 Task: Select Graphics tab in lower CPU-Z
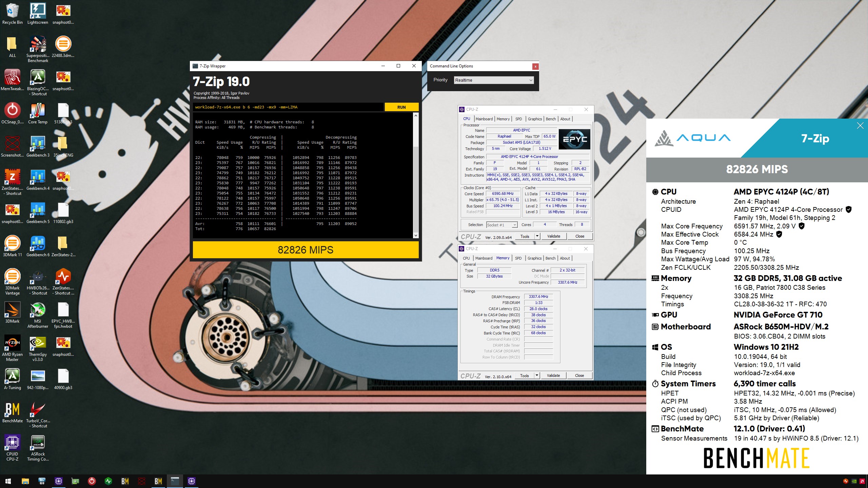point(534,258)
